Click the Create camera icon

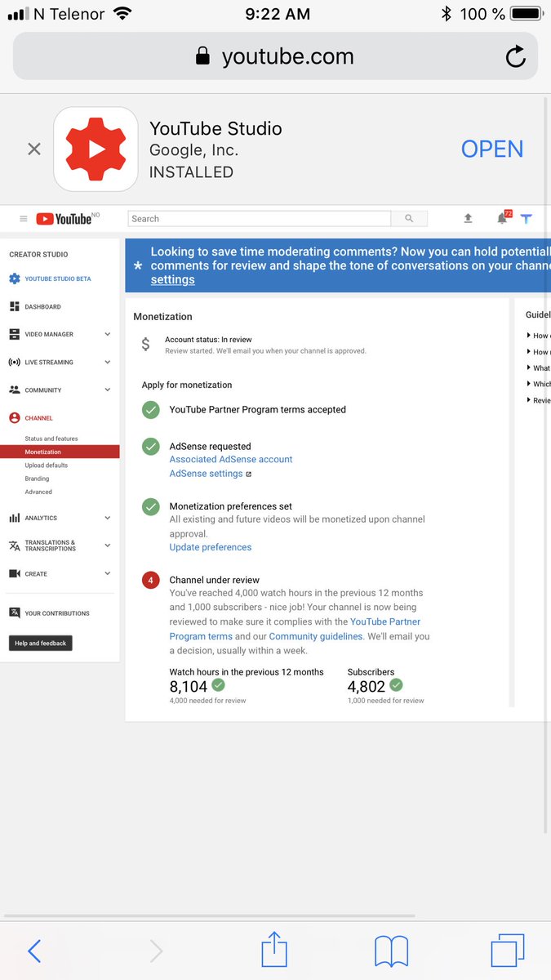click(x=14, y=574)
